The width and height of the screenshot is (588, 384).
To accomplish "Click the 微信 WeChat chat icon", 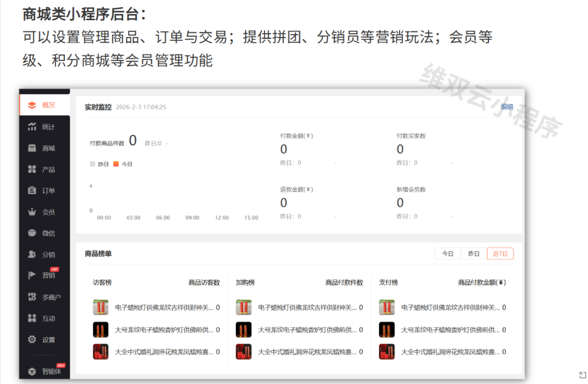I will pos(32,233).
